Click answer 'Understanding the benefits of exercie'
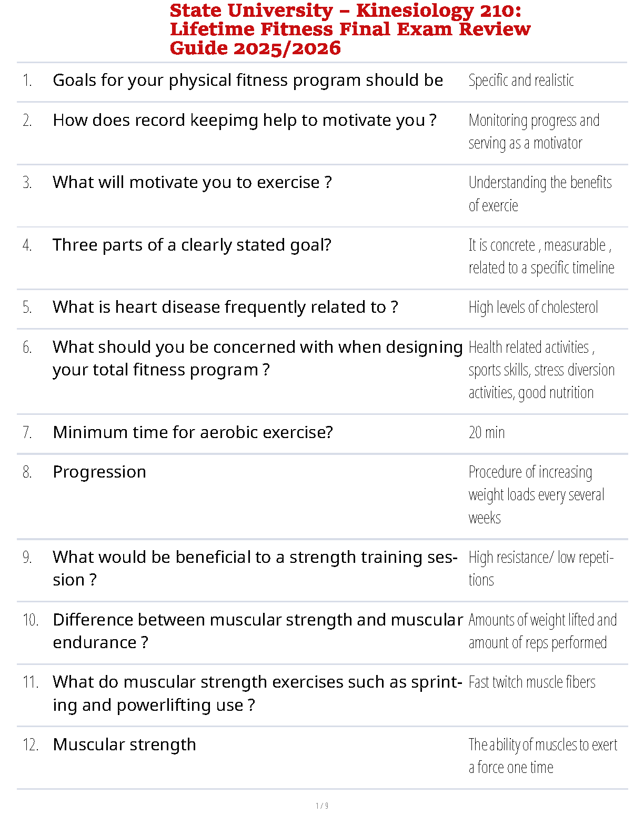The image size is (644, 834). 540,194
